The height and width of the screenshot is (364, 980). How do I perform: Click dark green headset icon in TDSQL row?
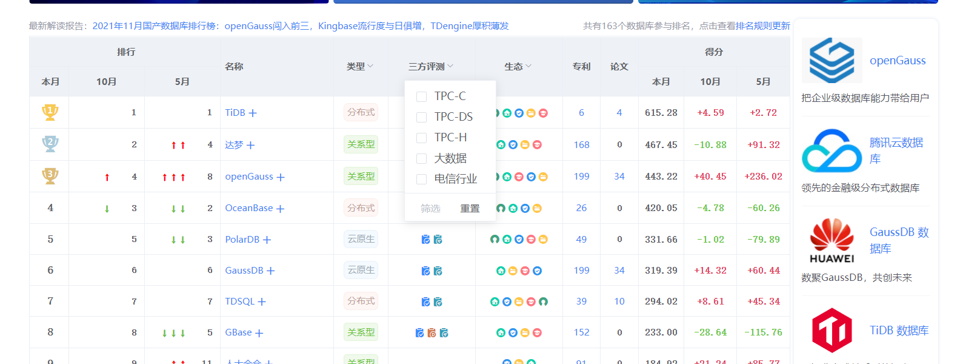(543, 302)
